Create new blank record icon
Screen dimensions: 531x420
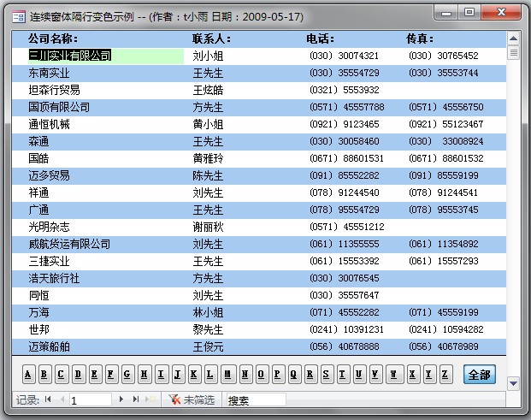tap(150, 399)
